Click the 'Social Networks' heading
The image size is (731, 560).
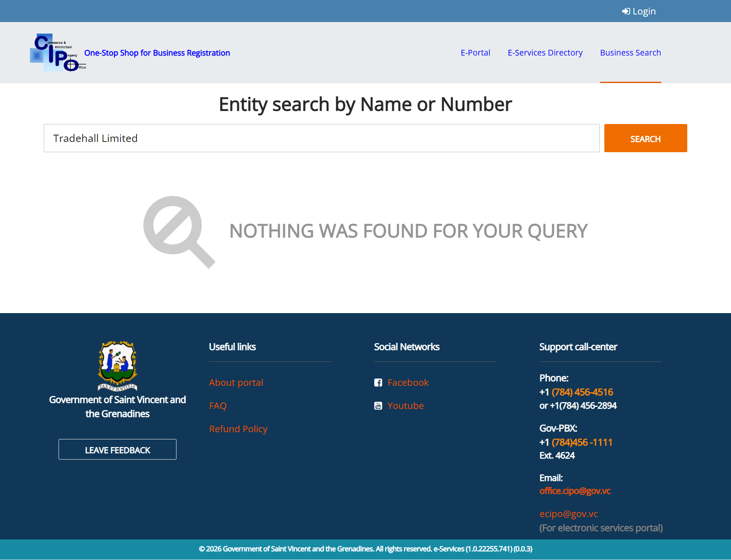[x=407, y=347]
